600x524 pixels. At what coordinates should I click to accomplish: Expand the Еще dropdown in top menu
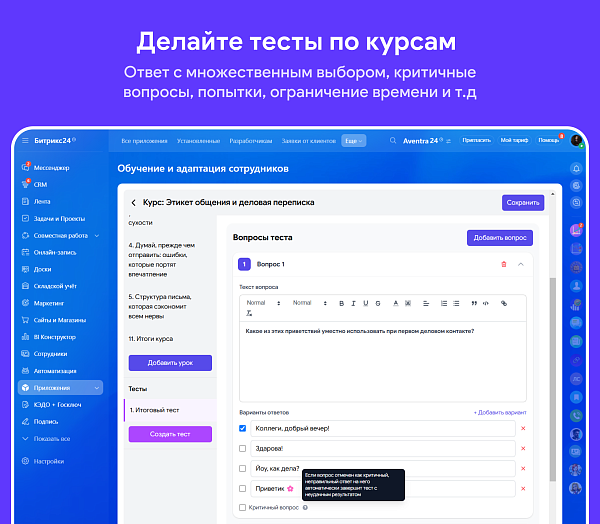[x=354, y=141]
